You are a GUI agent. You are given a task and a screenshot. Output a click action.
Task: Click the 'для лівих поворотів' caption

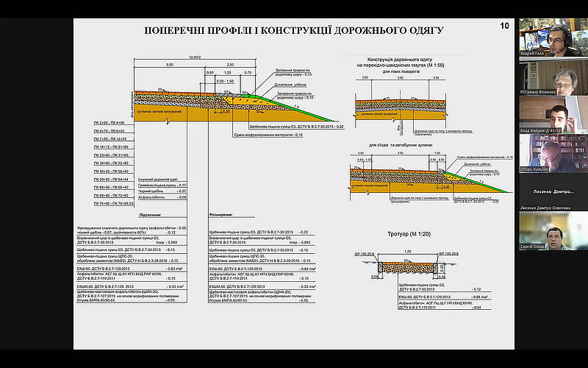[401, 71]
